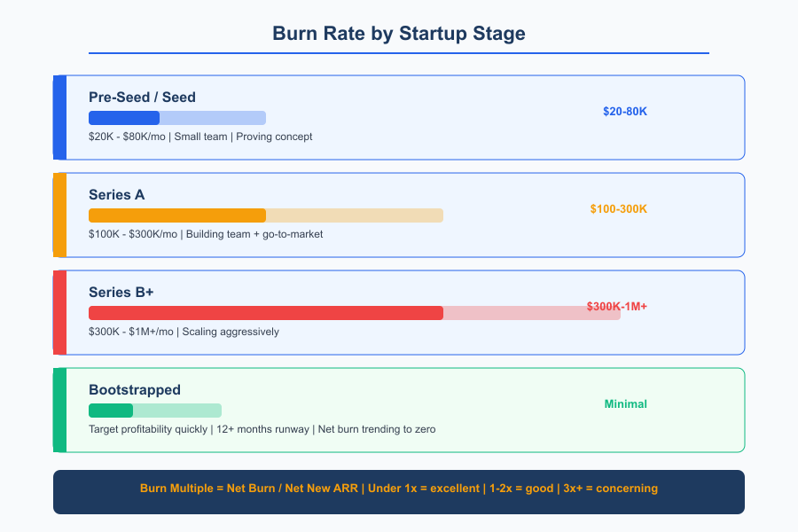This screenshot has height=532, width=798.
Task: Click the Pre-Seed / Seed progress bar
Action: coord(176,117)
